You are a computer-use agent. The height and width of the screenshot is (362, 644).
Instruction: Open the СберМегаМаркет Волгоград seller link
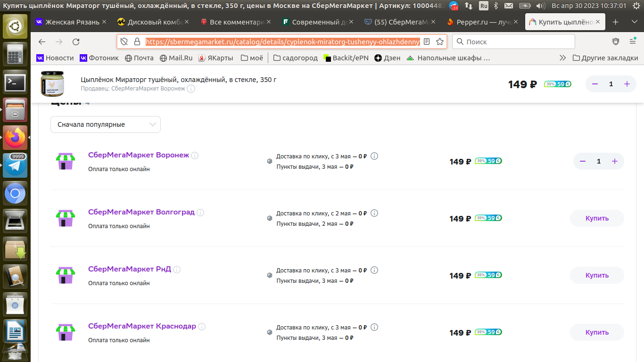141,212
